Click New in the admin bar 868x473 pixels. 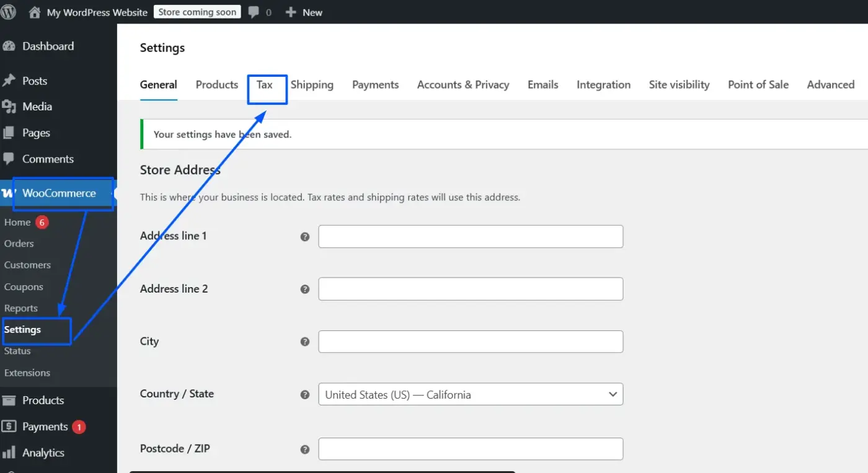tap(312, 12)
